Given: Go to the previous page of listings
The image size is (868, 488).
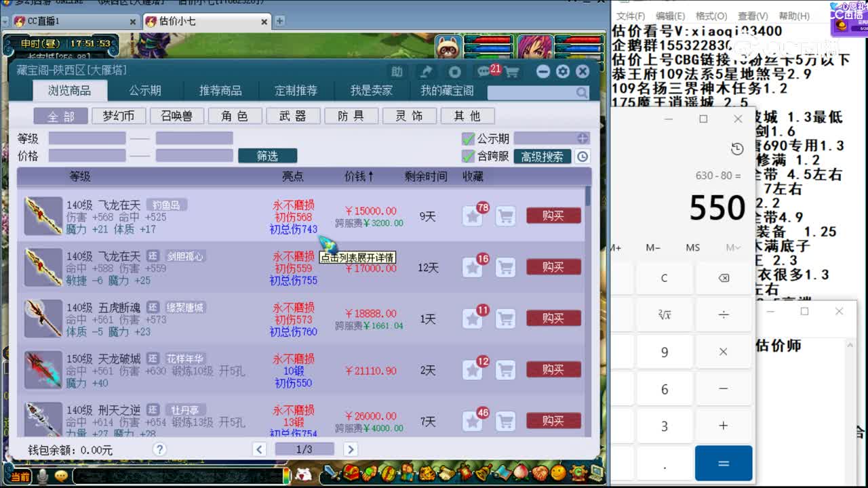Looking at the screenshot, I should (x=259, y=449).
